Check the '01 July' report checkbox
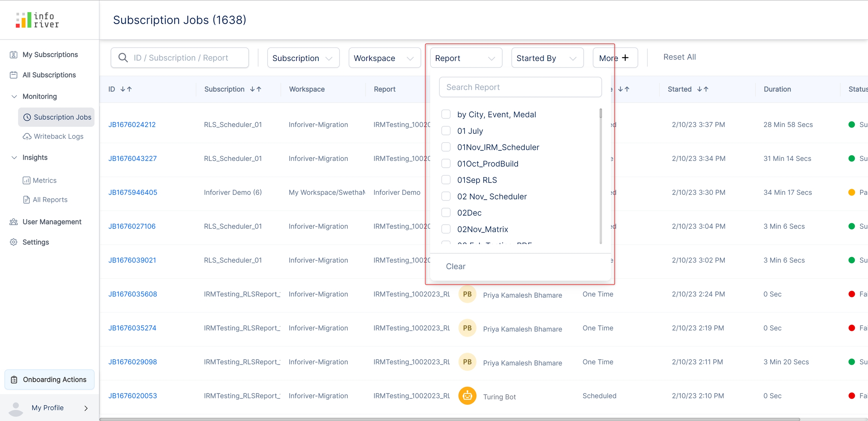 [446, 131]
